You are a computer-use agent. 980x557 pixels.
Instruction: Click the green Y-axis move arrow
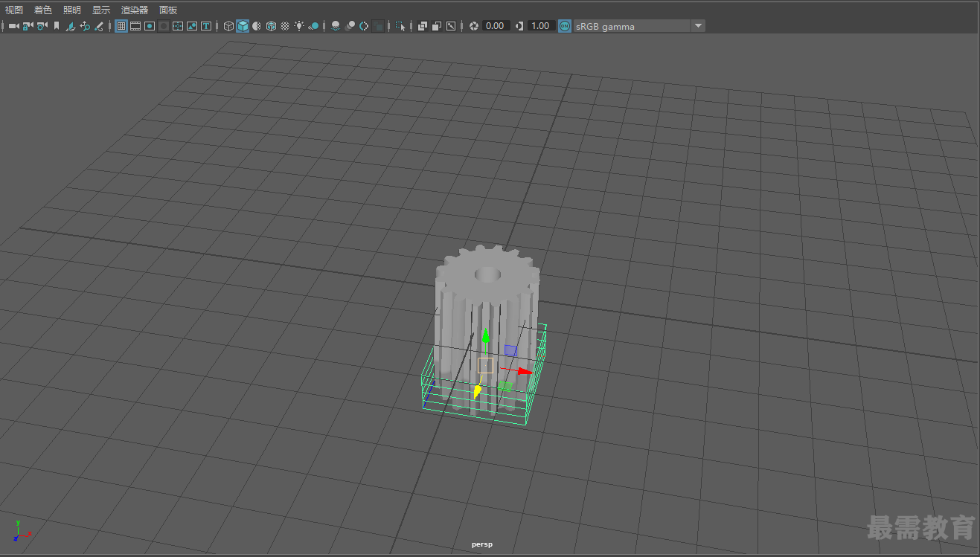click(x=485, y=336)
